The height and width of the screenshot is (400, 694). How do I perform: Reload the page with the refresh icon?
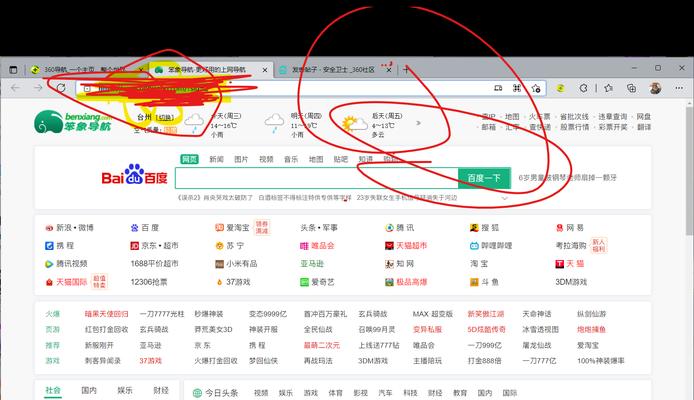61,88
